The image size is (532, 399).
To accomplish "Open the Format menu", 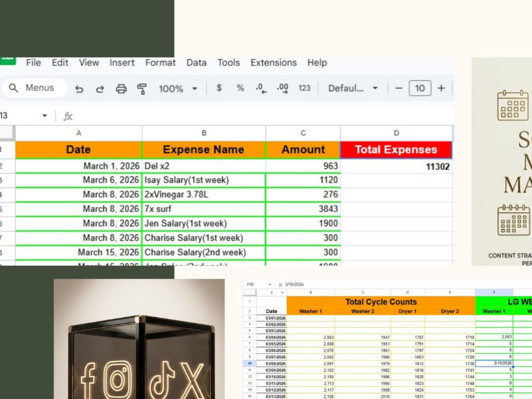I will tap(161, 62).
